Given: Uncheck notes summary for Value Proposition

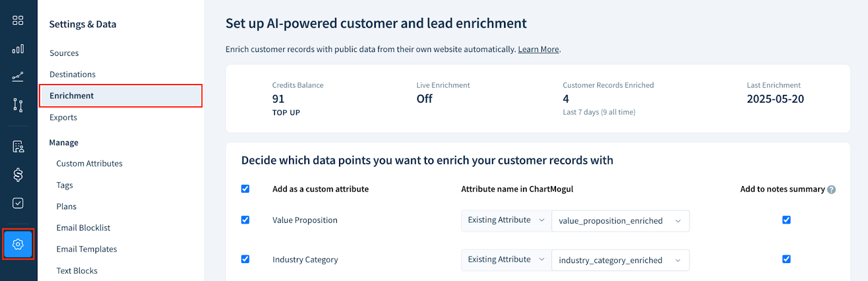Looking at the screenshot, I should point(787,220).
